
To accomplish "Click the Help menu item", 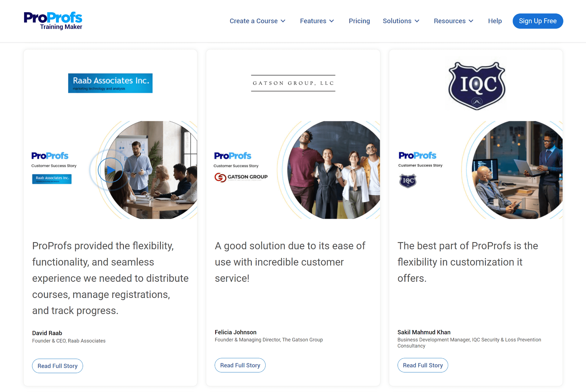I will [495, 20].
